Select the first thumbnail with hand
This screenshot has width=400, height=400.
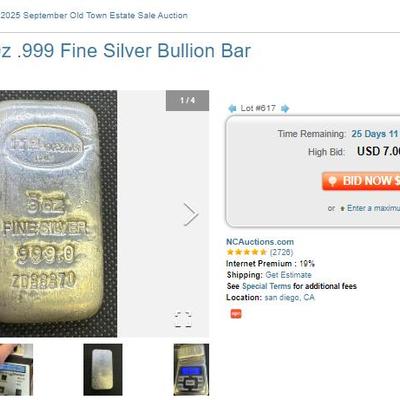click(x=16, y=370)
